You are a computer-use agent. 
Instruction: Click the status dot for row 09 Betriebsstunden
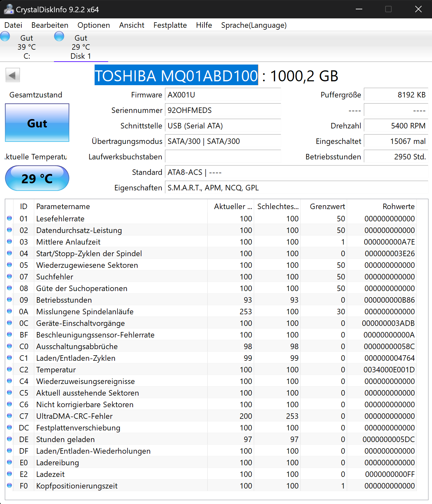(x=9, y=300)
